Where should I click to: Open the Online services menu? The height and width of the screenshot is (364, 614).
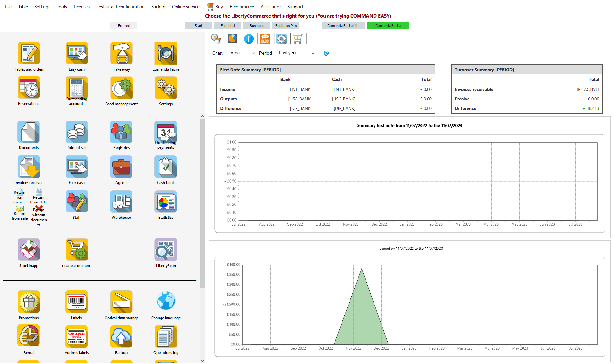coord(186,7)
